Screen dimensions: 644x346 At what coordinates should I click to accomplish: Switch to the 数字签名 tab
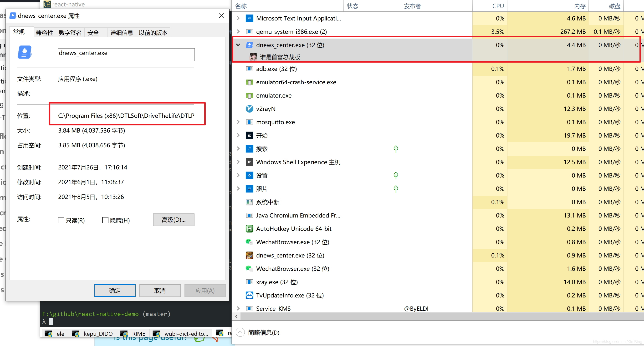(70, 33)
